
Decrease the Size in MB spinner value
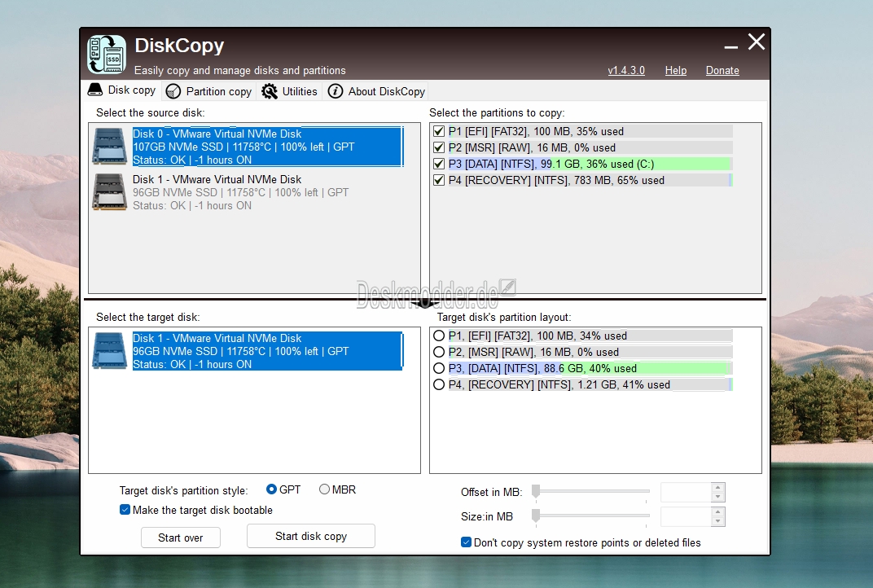(x=718, y=521)
